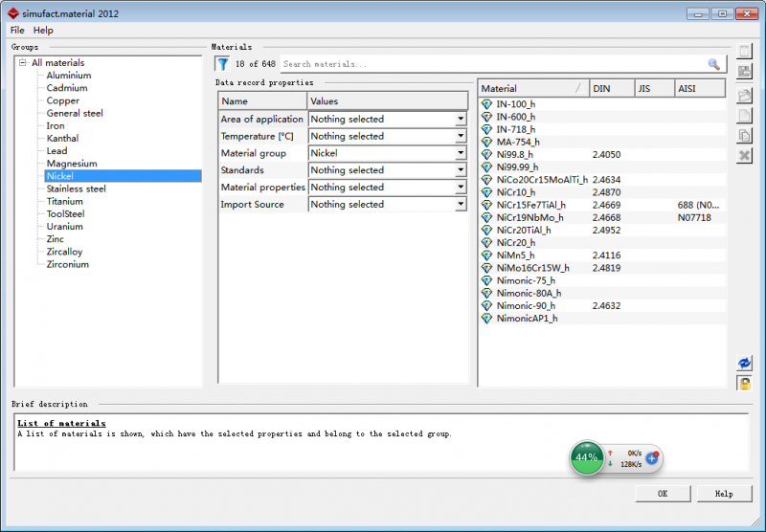
Task: Select the Stainless steel group
Action: 77,188
